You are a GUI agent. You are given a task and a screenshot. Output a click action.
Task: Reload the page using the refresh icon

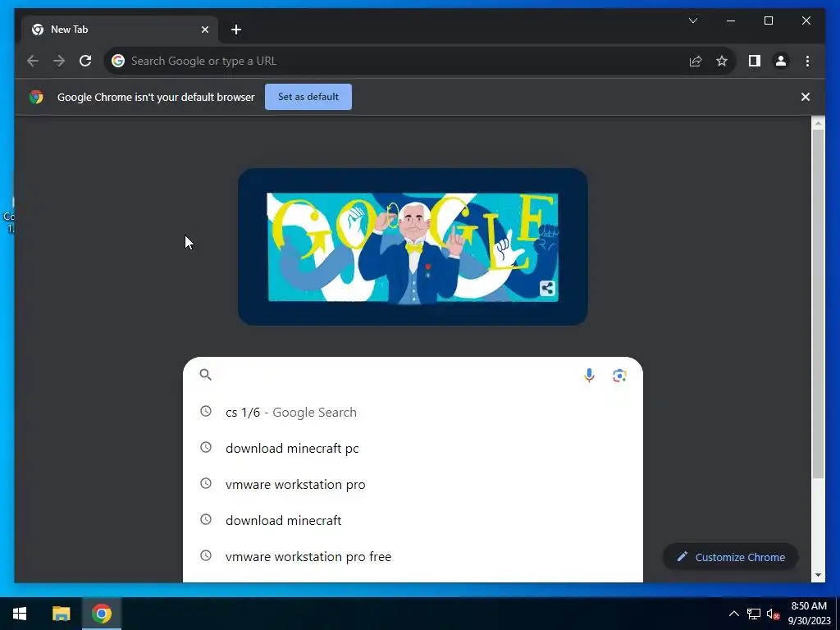coord(85,61)
